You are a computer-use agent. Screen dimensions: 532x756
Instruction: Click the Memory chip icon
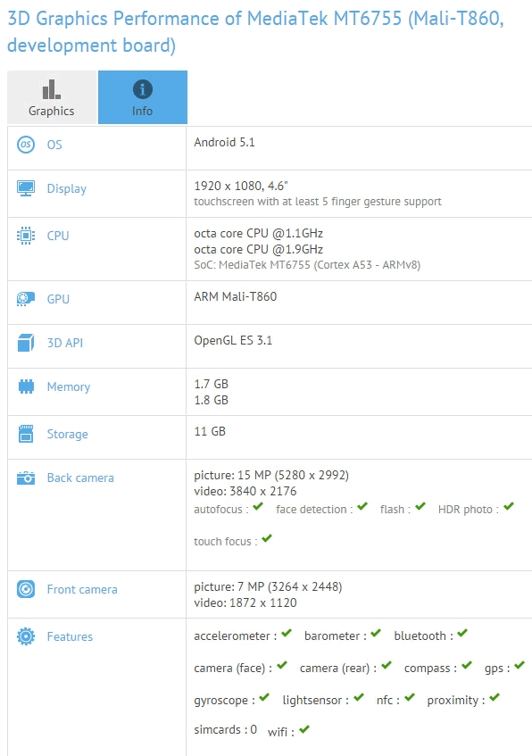point(26,386)
